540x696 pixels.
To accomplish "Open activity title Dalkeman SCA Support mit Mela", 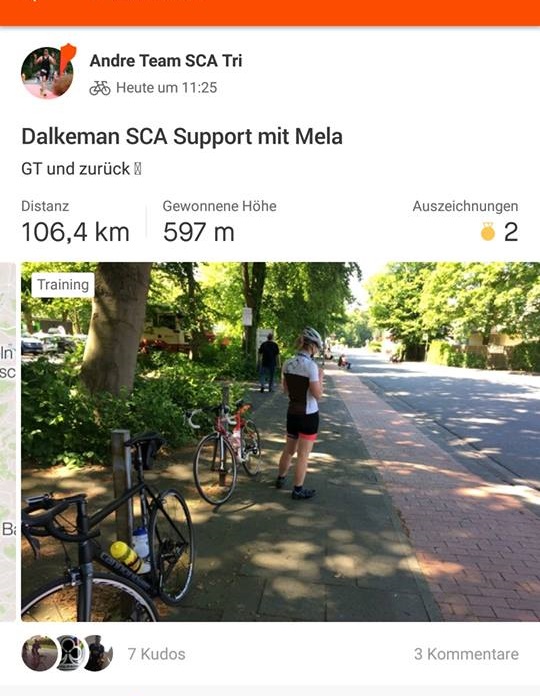I will 182,136.
